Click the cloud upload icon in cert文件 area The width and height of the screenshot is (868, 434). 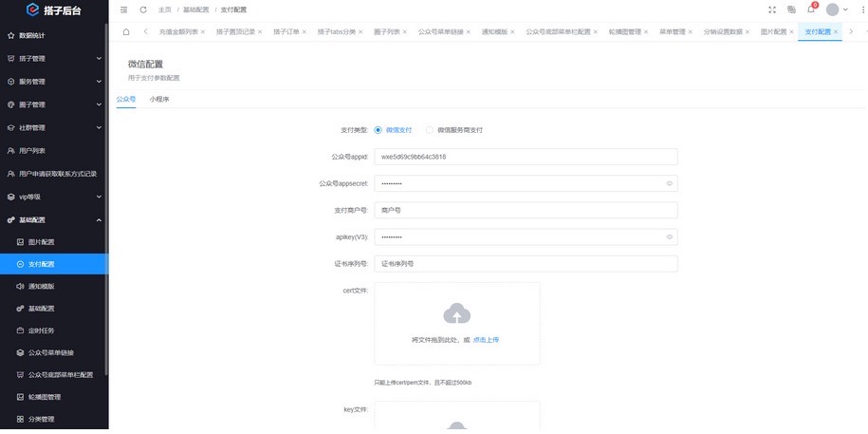(x=456, y=312)
